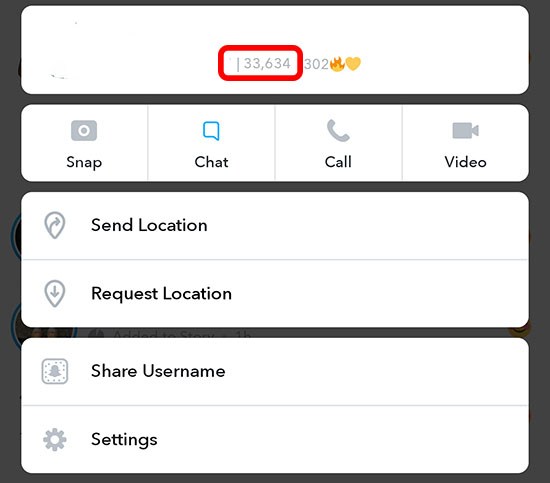The height and width of the screenshot is (483, 550).
Task: Tap the Chat label
Action: 212,162
